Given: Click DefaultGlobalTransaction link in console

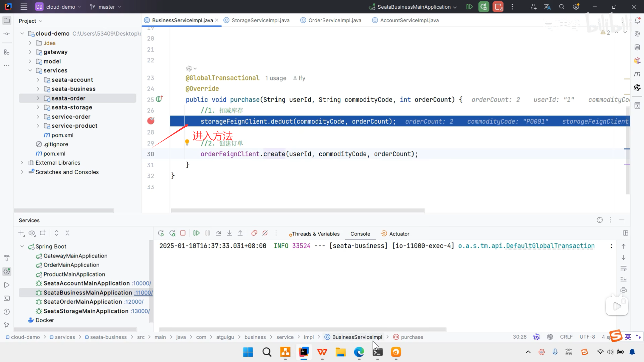Looking at the screenshot, I should tap(550, 246).
